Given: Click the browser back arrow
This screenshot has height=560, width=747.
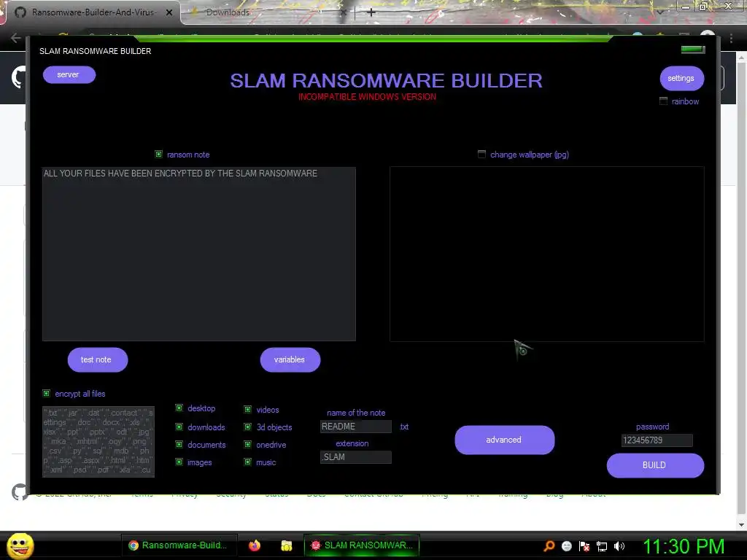Looking at the screenshot, I should coord(16,38).
